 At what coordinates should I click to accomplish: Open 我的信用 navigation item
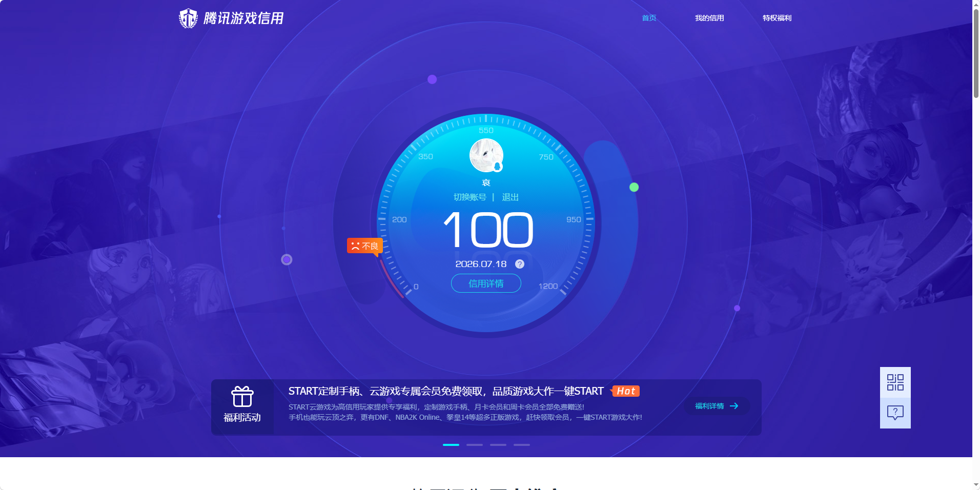709,18
